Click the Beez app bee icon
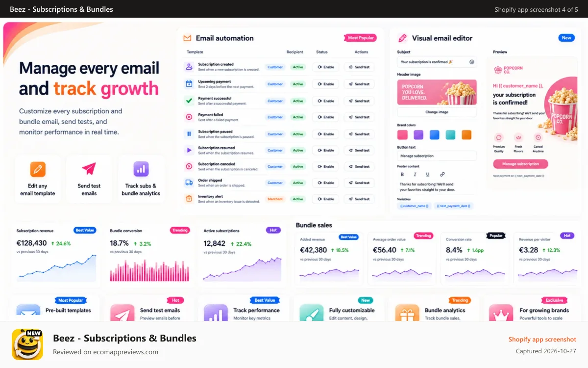This screenshot has height=368, width=588. click(27, 344)
